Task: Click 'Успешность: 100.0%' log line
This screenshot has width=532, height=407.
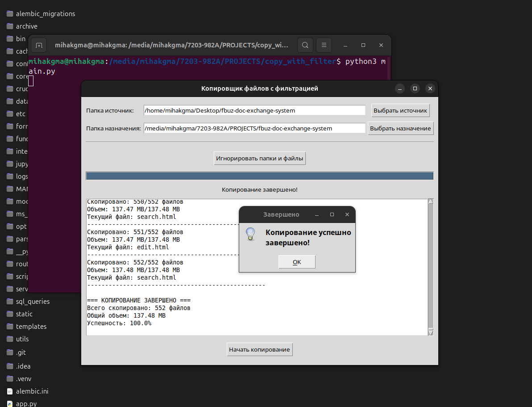Action: click(x=119, y=323)
